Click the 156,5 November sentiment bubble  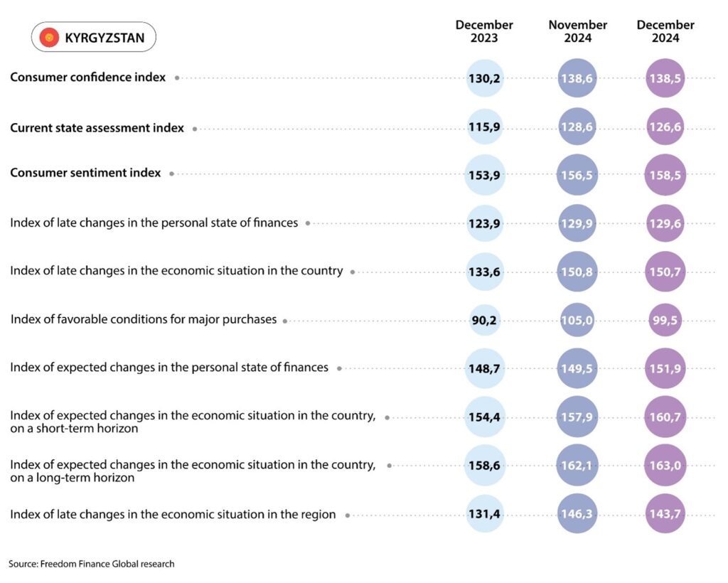(577, 175)
